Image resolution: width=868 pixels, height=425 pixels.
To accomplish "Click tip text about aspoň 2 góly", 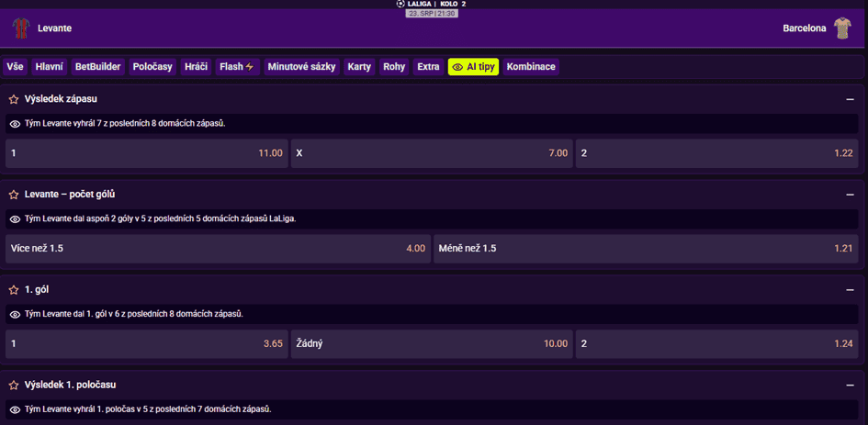I will click(x=161, y=219).
